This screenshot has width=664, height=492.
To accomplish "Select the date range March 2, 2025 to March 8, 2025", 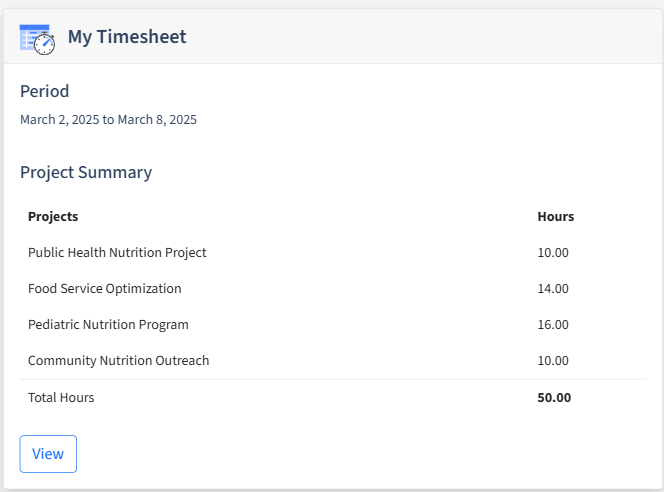I will pyautogui.click(x=108, y=120).
